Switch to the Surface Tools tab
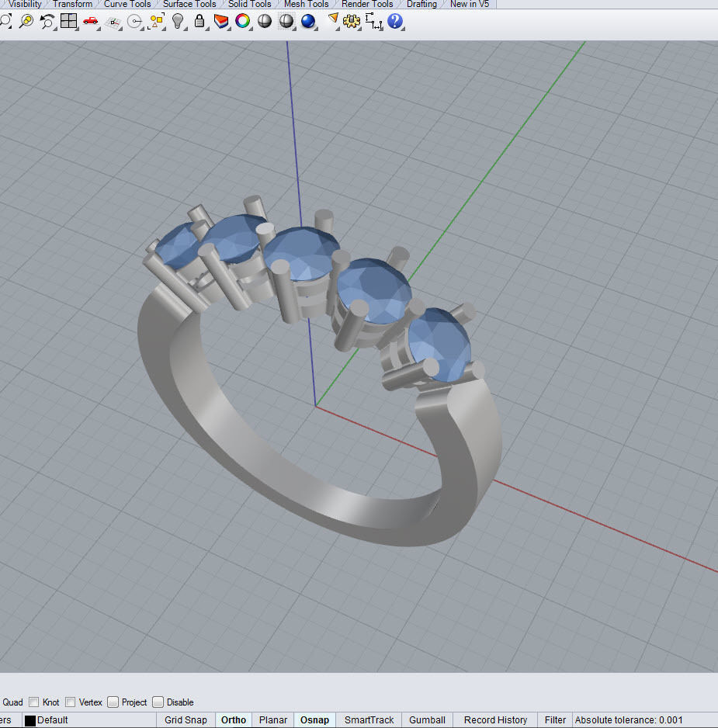This screenshot has height=728, width=718. point(189,4)
